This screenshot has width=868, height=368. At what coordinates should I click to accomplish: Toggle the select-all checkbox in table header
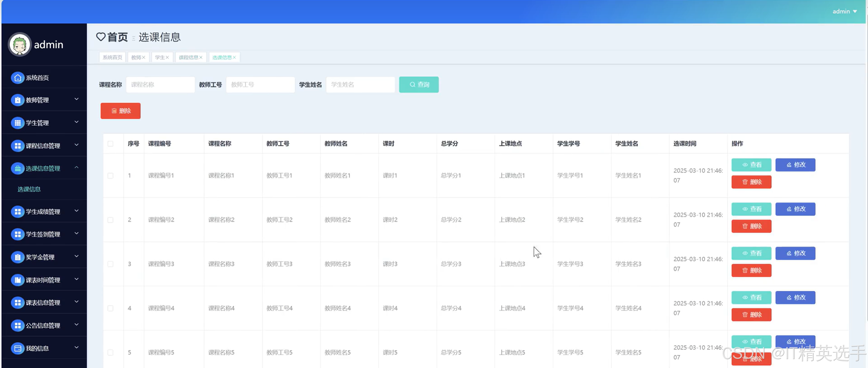pos(111,144)
